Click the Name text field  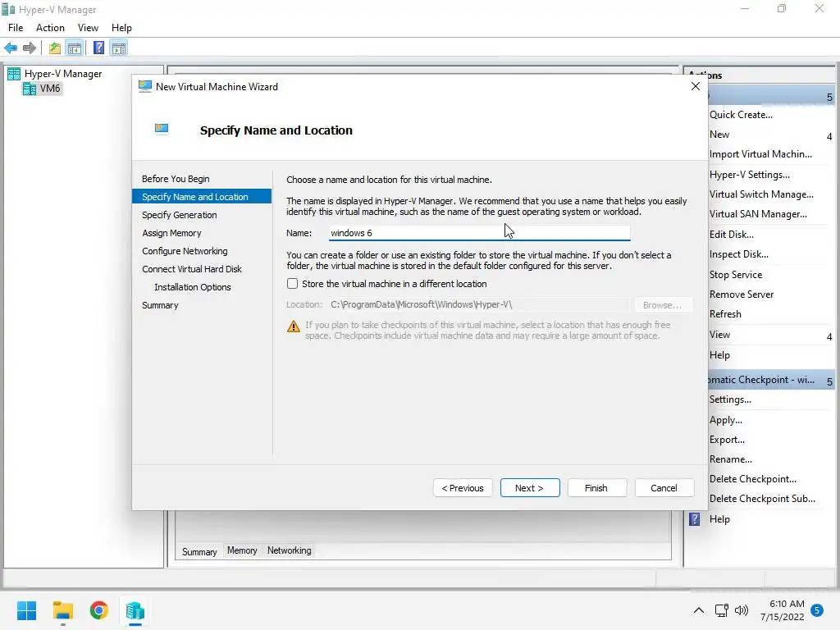(479, 233)
